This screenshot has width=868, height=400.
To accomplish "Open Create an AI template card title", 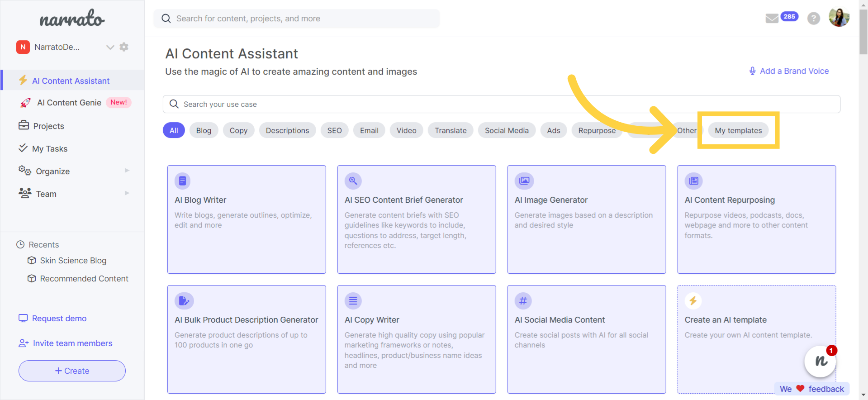I will point(726,320).
